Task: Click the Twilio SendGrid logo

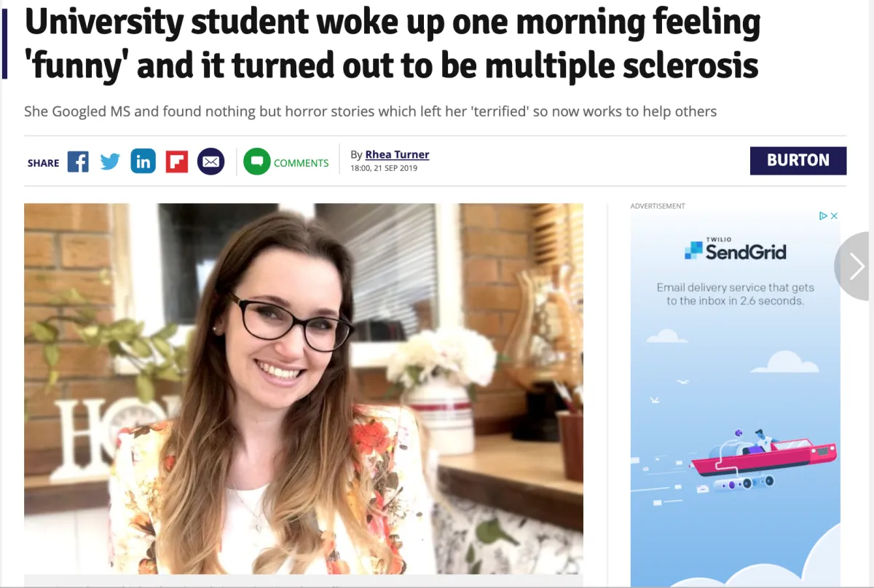Action: [735, 250]
